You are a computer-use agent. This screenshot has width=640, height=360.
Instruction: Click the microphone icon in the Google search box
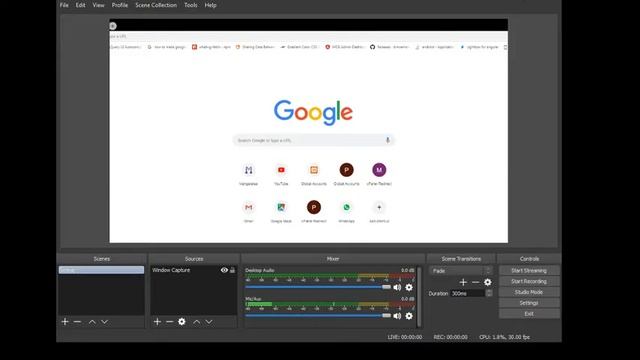coord(387,140)
